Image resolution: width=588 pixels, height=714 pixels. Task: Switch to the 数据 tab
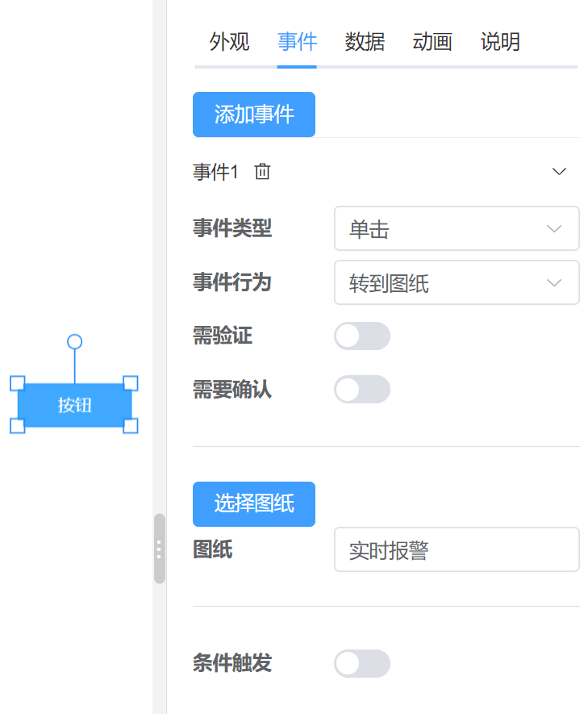365,42
